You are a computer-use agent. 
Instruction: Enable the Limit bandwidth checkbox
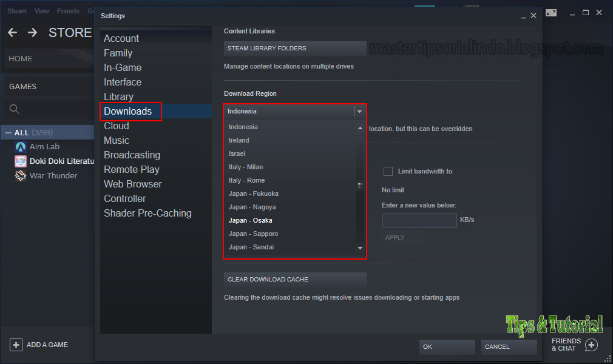(x=388, y=171)
